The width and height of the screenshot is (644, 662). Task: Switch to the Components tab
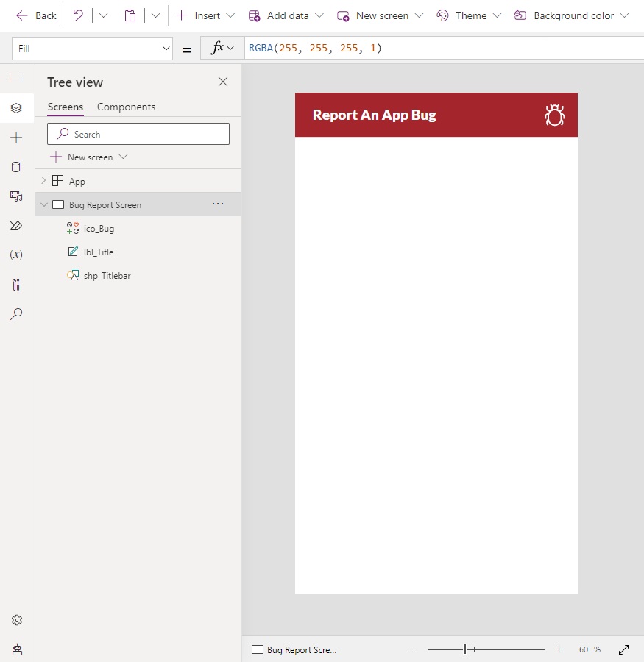point(127,107)
